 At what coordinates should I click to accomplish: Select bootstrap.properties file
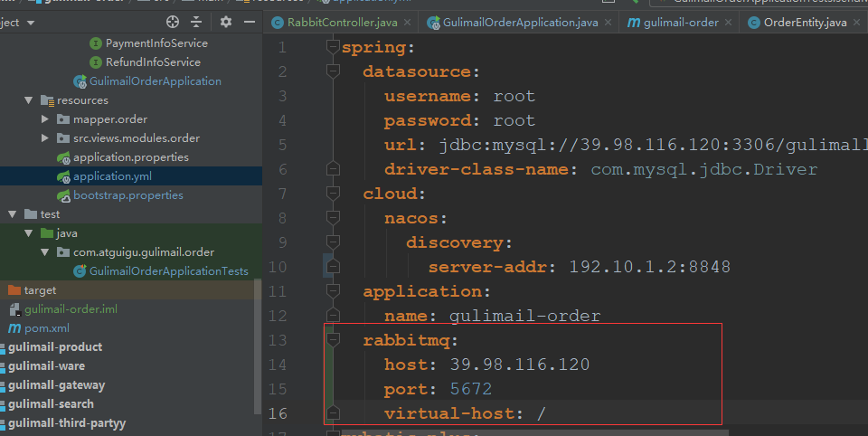pyautogui.click(x=127, y=195)
